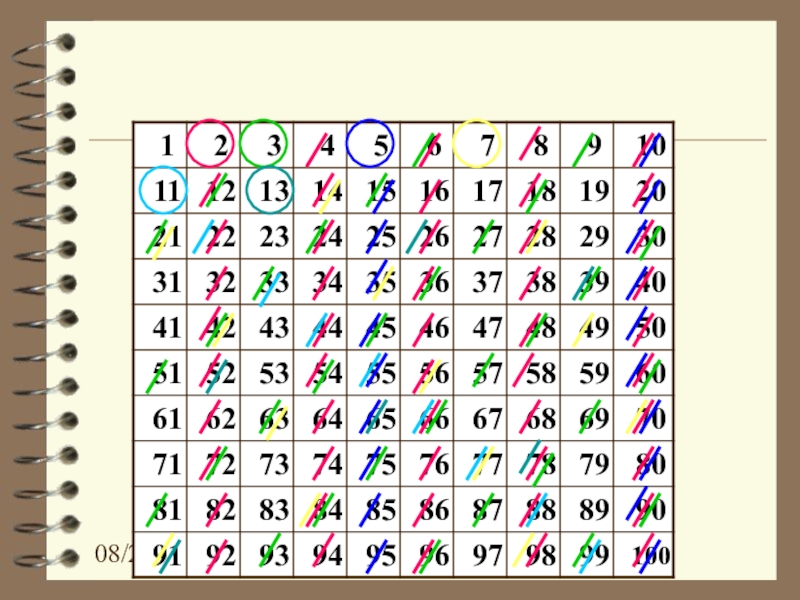This screenshot has width=800, height=600.
Task: Click the crossed-out number 32
Action: (x=214, y=281)
